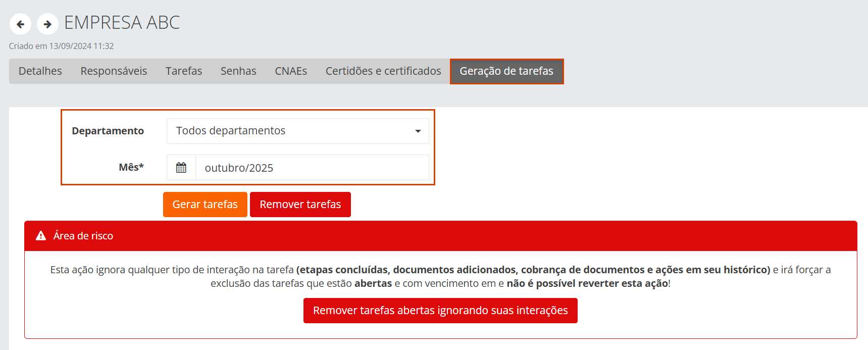Image resolution: width=868 pixels, height=350 pixels.
Task: Click the outubro/2025 month input field
Action: 312,168
